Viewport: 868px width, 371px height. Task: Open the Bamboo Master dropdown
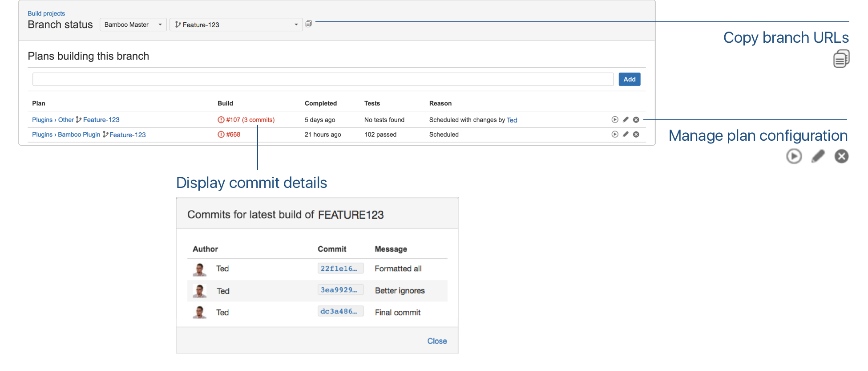point(133,24)
